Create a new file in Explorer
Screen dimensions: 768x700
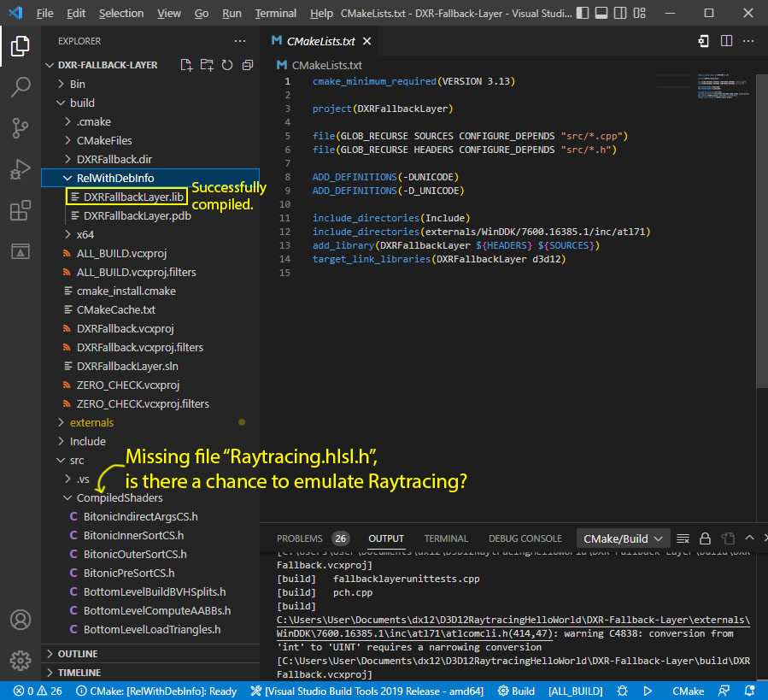(x=186, y=65)
